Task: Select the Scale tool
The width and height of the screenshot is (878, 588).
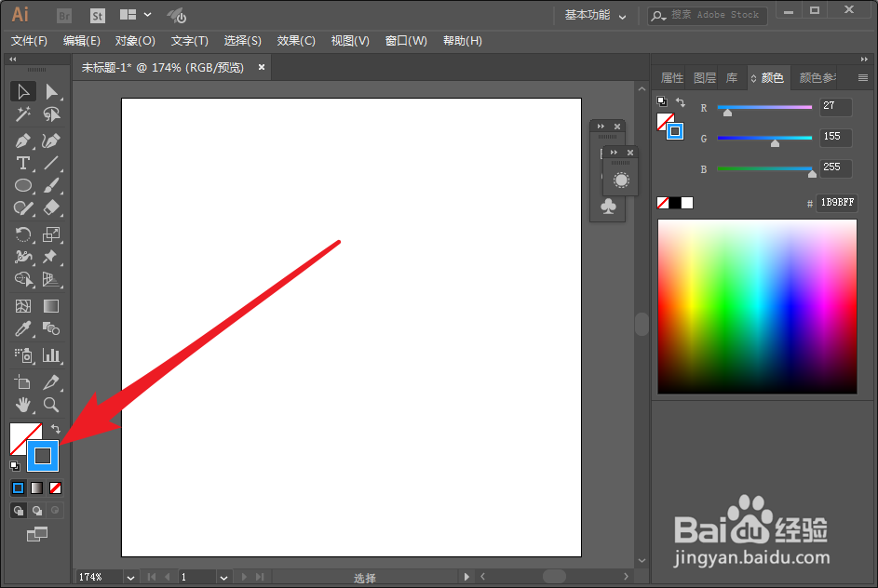Action: pos(51,234)
